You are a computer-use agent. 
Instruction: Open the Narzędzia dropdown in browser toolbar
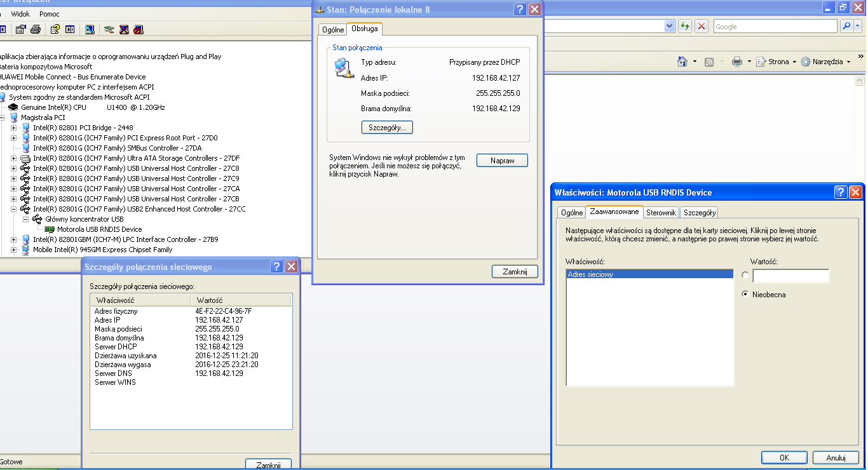coord(825,62)
